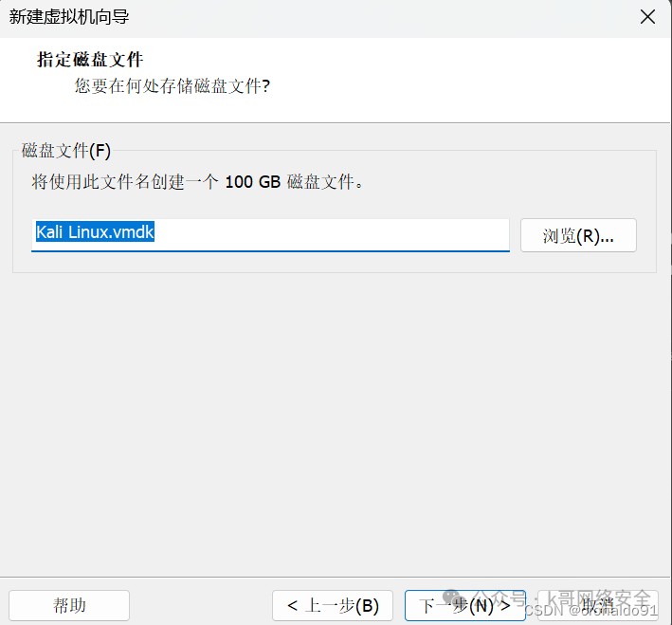672x625 pixels.
Task: Click the highlighted Kali Linux.vmdk text
Action: coord(95,232)
